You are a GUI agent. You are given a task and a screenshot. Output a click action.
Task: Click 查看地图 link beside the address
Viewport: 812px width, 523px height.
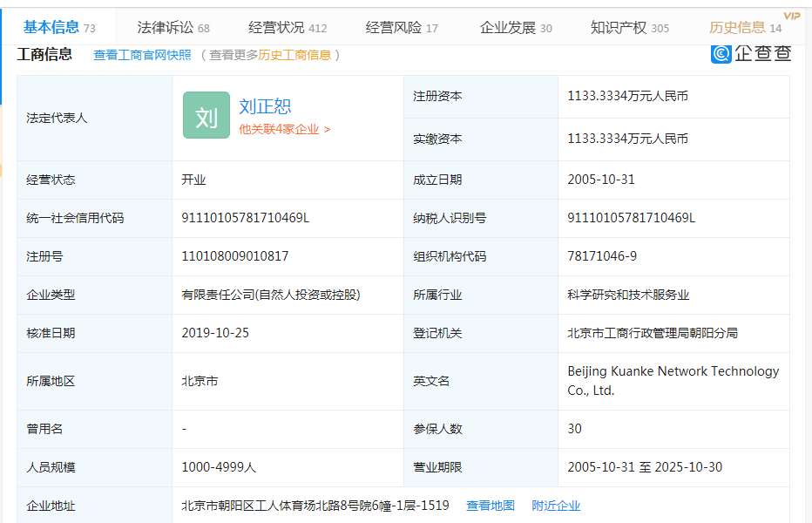point(490,506)
